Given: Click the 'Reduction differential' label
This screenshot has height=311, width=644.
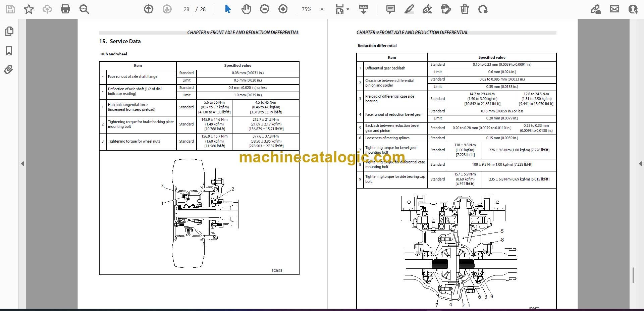Looking at the screenshot, I should click(x=377, y=46).
